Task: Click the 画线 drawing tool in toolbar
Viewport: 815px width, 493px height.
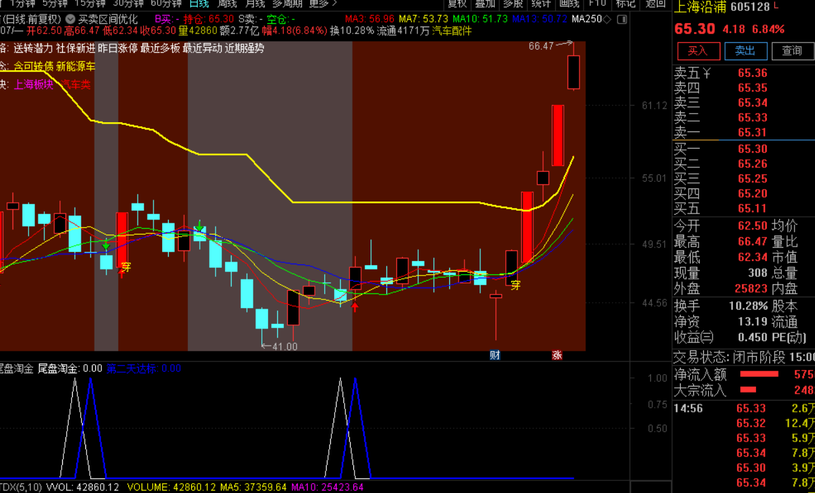Action: click(x=569, y=4)
